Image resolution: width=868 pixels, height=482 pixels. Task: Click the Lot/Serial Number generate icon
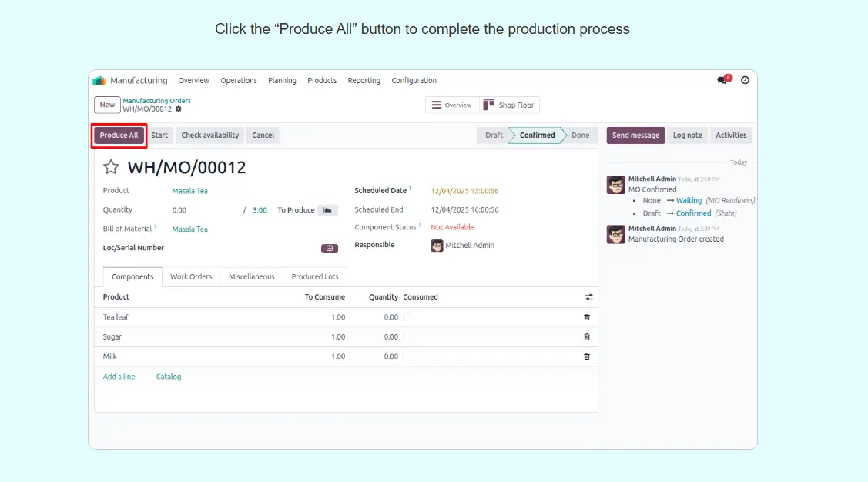pyautogui.click(x=329, y=248)
